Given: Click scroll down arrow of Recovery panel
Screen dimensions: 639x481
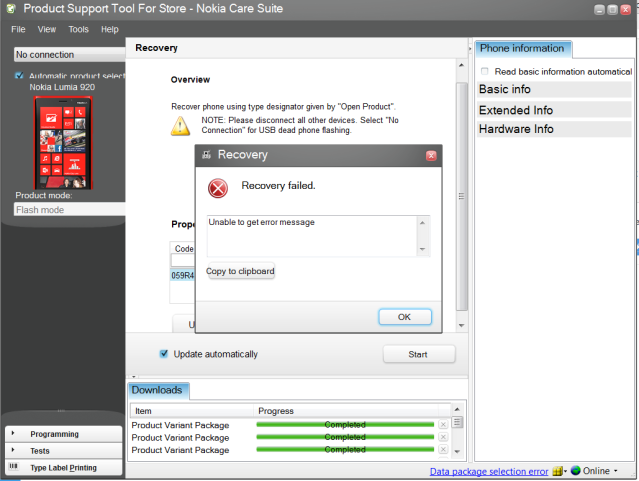Looking at the screenshot, I should coord(461,325).
